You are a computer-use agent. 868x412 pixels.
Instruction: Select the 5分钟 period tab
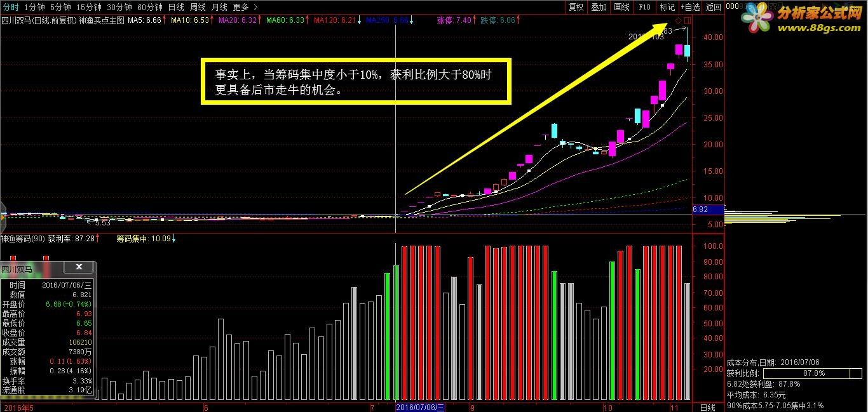[x=60, y=7]
